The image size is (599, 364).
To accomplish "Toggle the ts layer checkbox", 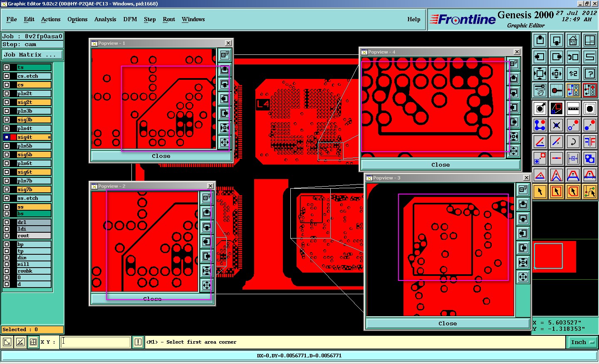I will (x=7, y=67).
